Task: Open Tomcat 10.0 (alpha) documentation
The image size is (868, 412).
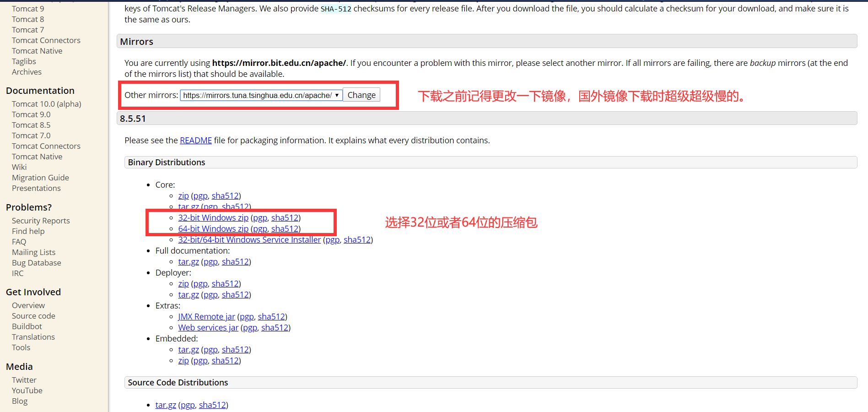Action: click(47, 104)
